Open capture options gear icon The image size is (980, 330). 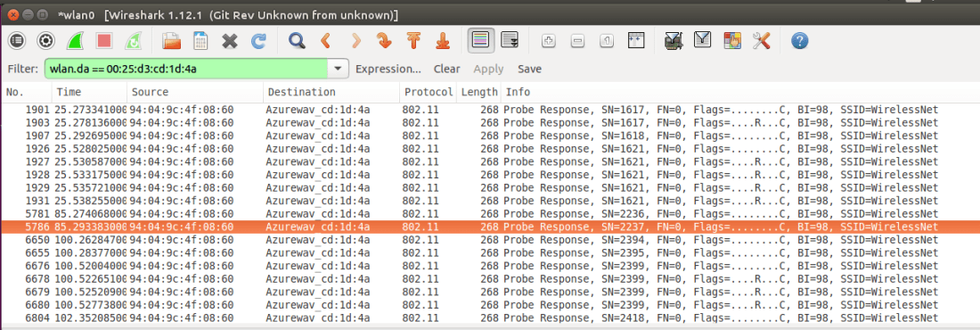click(x=45, y=41)
